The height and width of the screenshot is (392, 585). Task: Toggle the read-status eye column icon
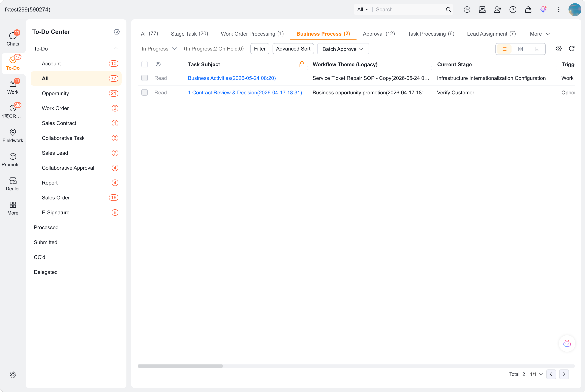[158, 64]
